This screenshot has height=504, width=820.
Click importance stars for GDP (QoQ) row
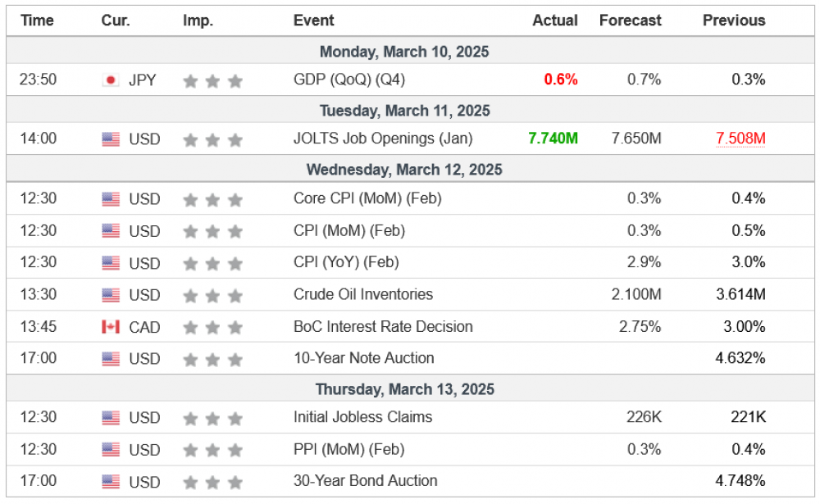pos(212,80)
